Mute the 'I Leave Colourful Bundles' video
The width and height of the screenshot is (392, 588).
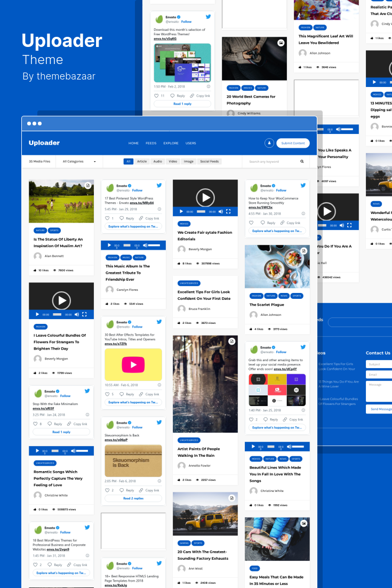77,314
